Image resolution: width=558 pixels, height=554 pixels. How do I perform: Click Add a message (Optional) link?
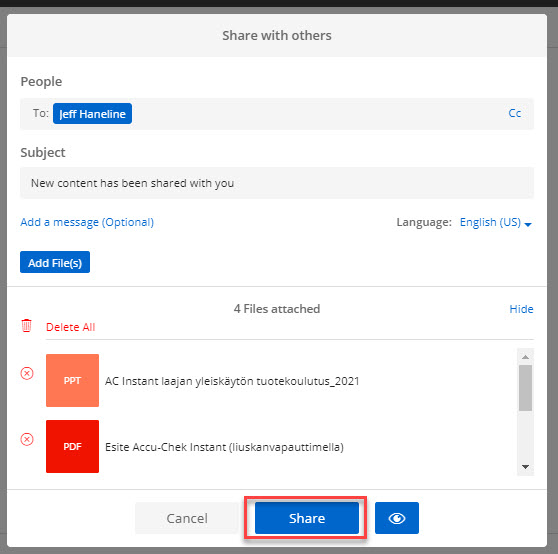click(x=87, y=222)
